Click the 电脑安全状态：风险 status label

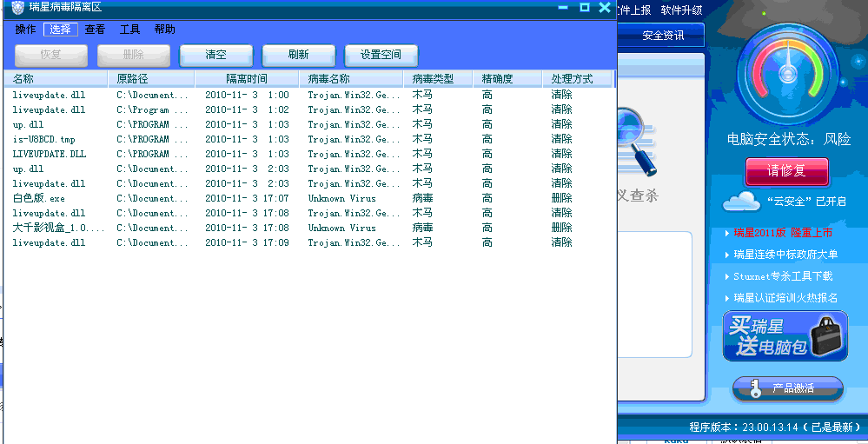tap(789, 139)
